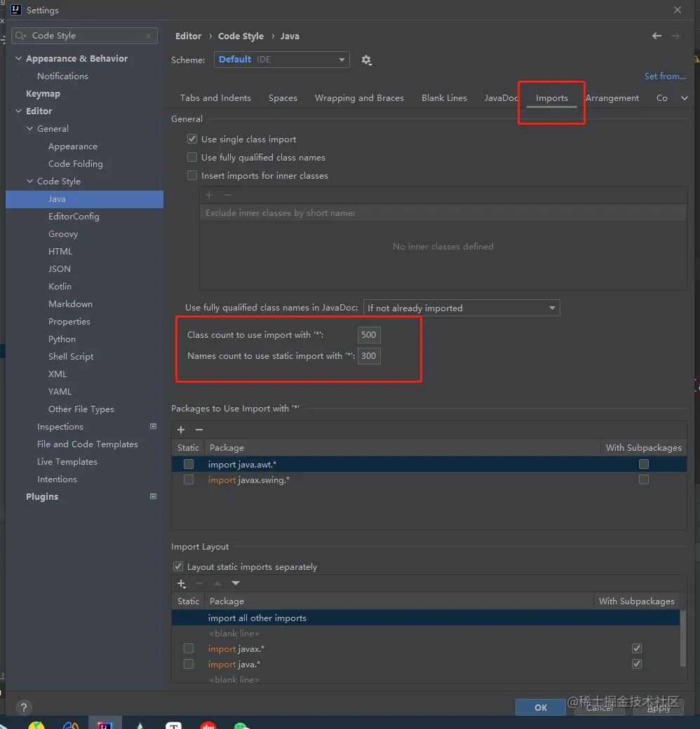Open the JavaDoc fully qualified names dropdown
The height and width of the screenshot is (729, 700).
pos(462,308)
